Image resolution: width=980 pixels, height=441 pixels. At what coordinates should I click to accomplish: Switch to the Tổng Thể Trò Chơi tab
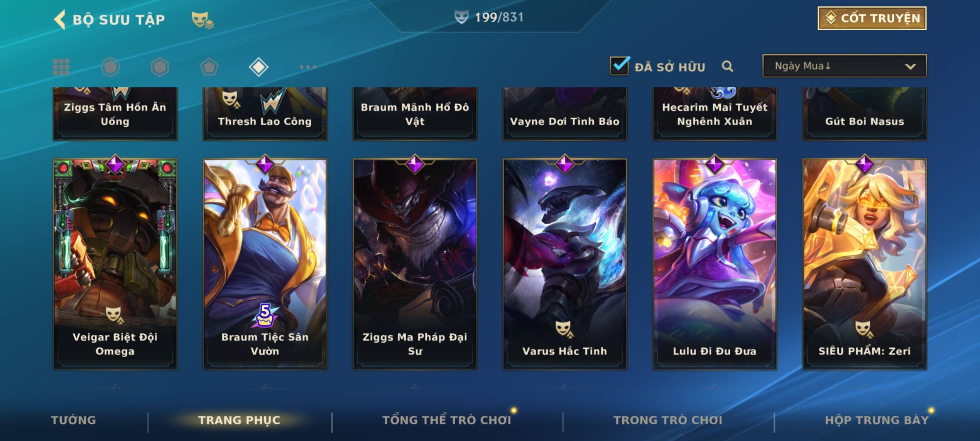click(447, 420)
